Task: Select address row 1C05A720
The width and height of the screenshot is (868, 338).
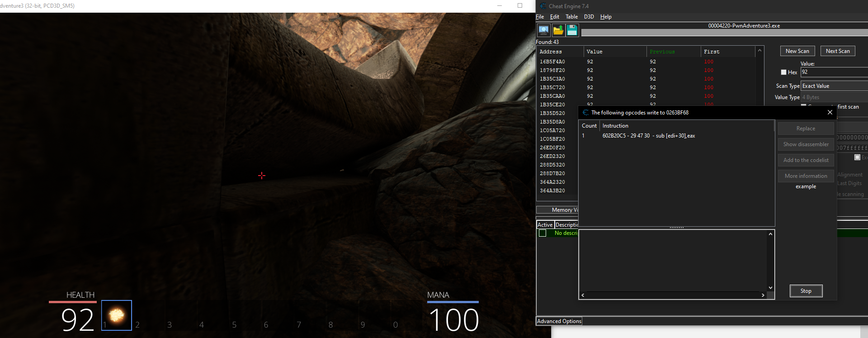Action: (557, 130)
